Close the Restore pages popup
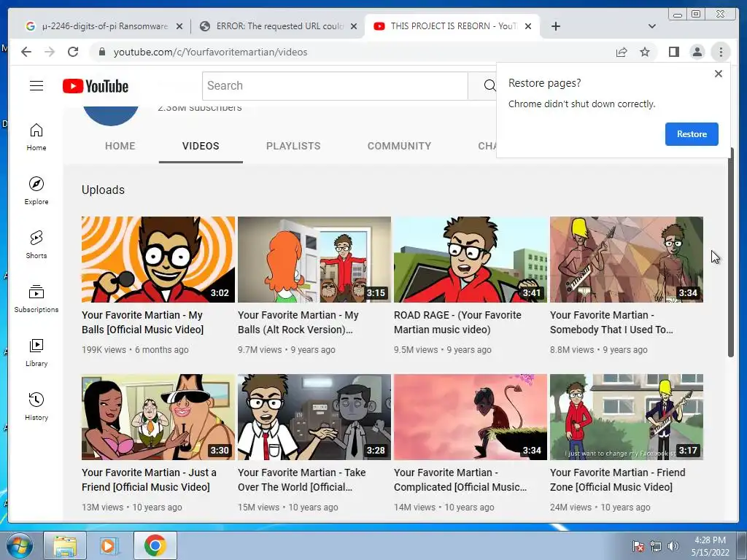The image size is (747, 560). click(719, 74)
